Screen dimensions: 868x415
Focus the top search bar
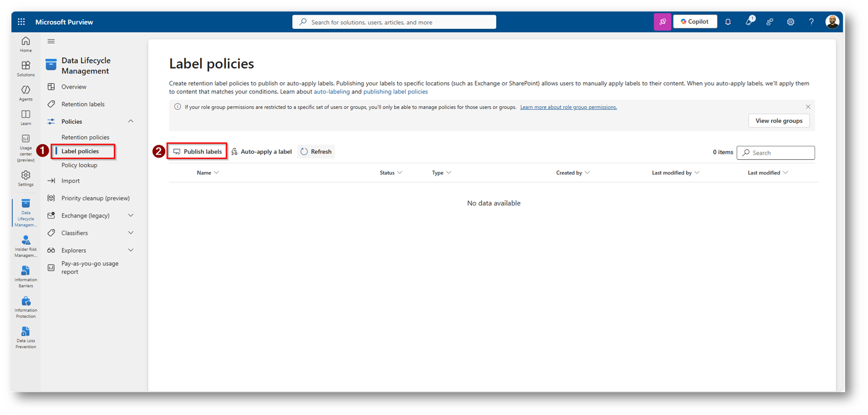[394, 22]
